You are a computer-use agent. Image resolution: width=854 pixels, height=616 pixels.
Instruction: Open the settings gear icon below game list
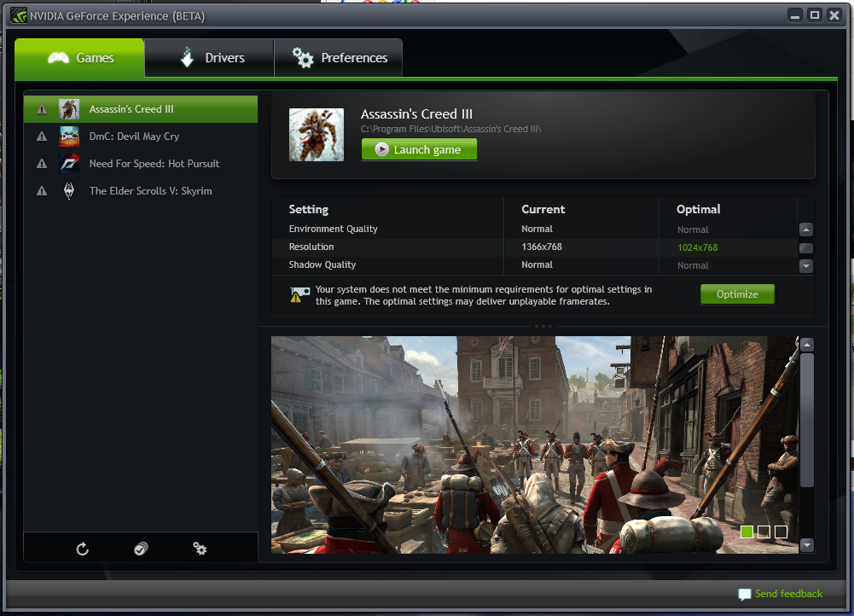coord(199,549)
